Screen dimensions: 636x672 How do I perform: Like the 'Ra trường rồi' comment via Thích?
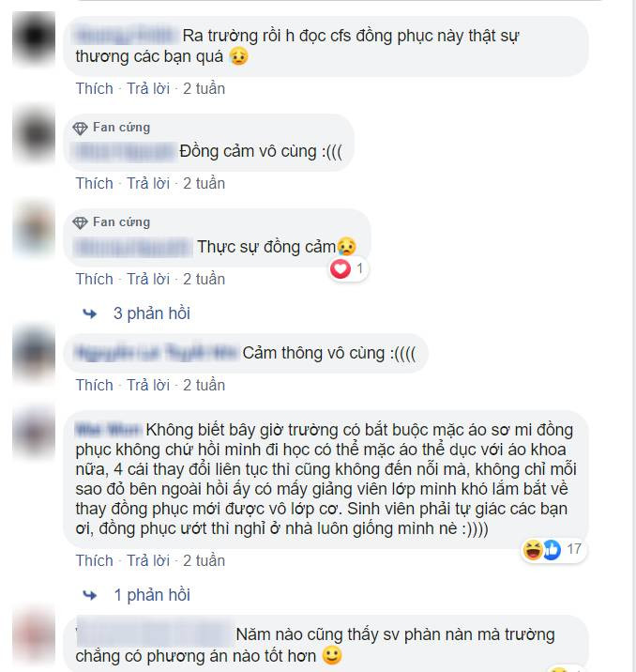(x=94, y=89)
